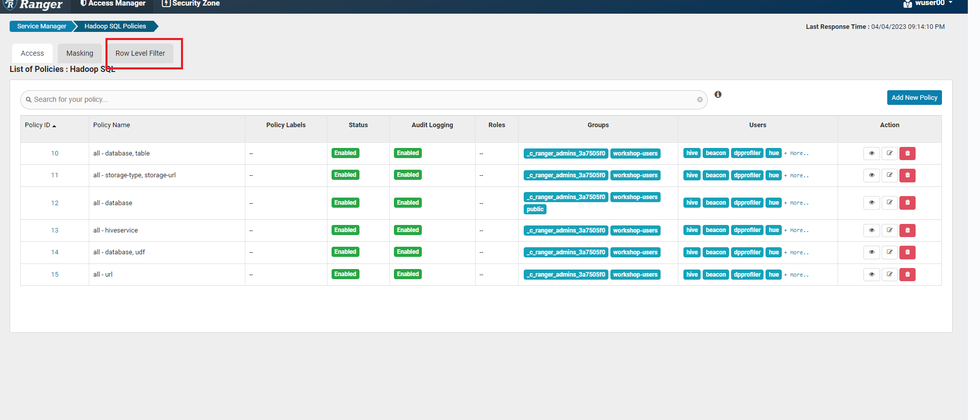Click the hive user tag in policy 10
Screen dimensions: 980x420
coord(692,153)
